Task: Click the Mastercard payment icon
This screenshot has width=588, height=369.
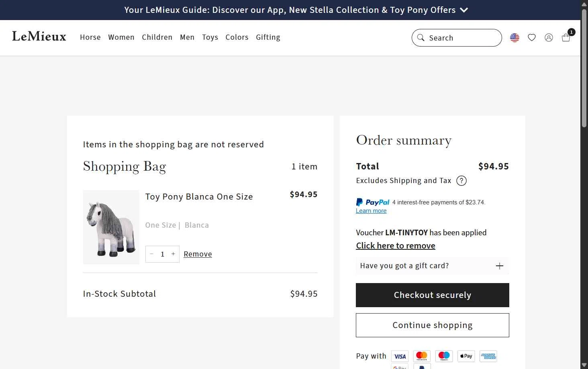Action: click(x=422, y=356)
